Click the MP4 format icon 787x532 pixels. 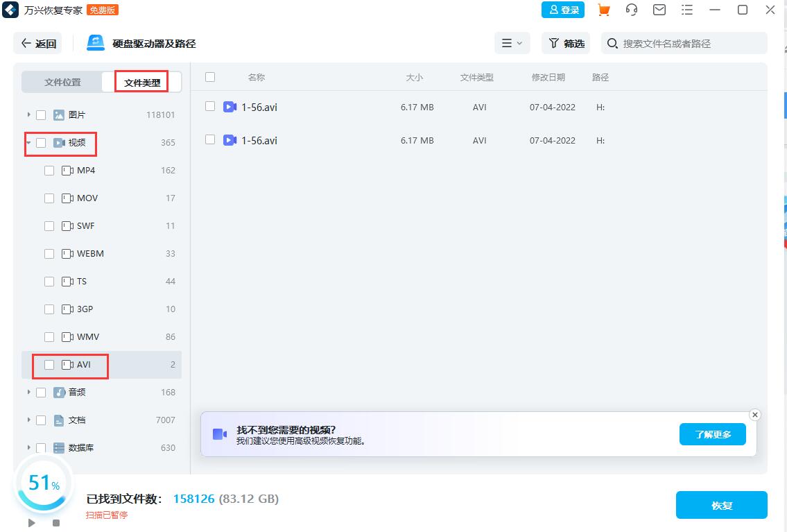pyautogui.click(x=67, y=171)
